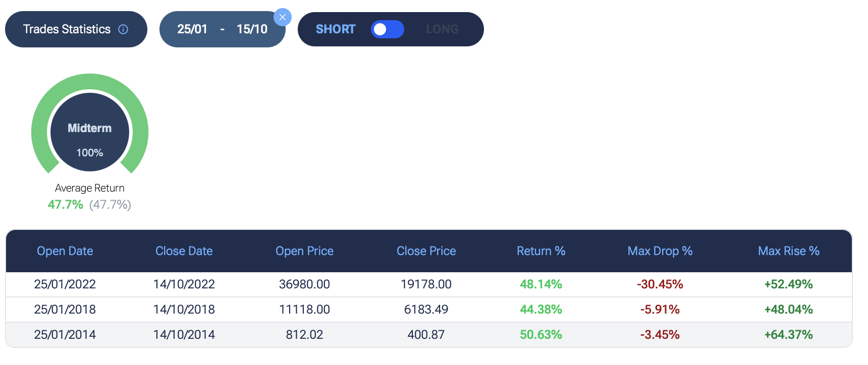Select the SHORT label
This screenshot has width=868, height=365.
(x=336, y=29)
